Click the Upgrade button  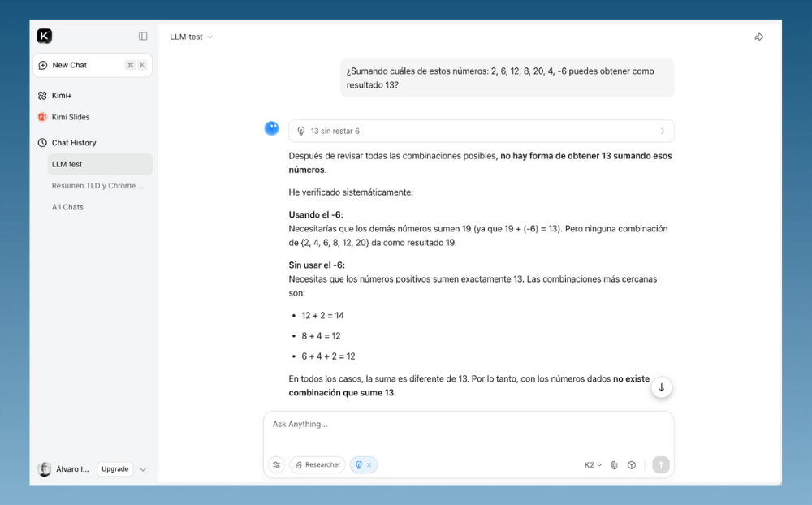click(114, 469)
